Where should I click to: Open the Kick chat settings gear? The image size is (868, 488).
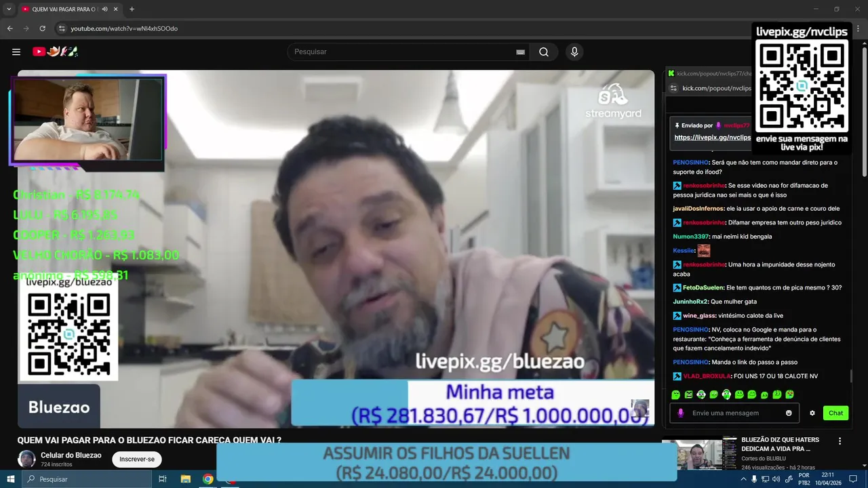click(812, 413)
